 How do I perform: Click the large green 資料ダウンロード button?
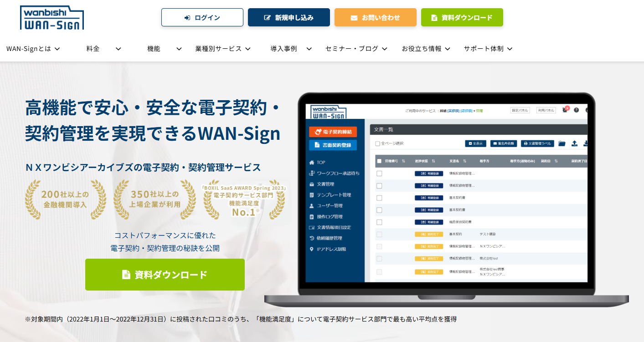(x=165, y=275)
